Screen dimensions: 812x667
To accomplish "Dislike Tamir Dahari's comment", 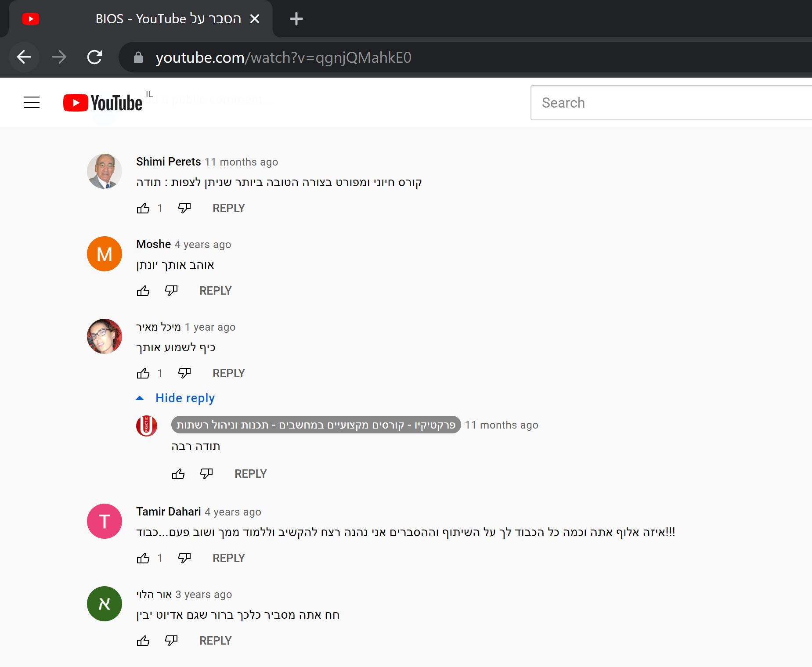I will 184,558.
